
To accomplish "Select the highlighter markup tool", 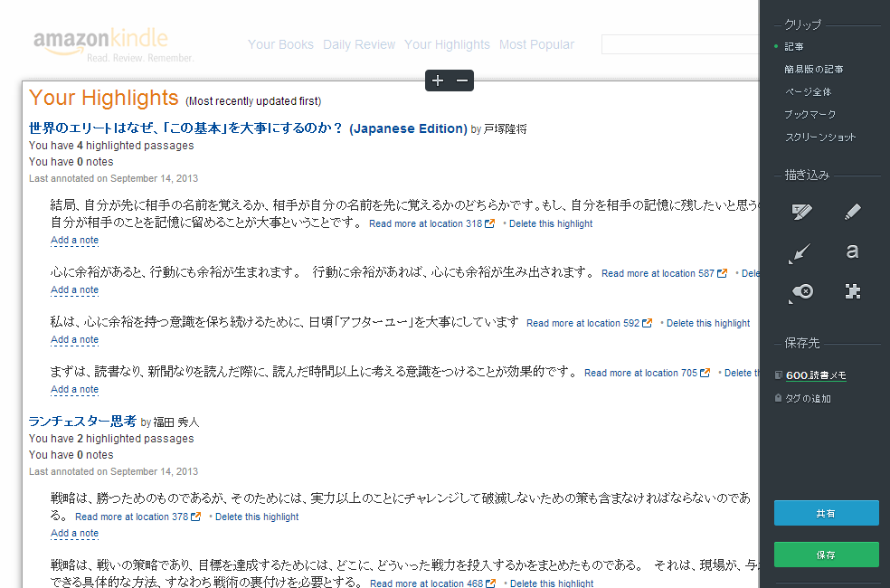I will [x=801, y=212].
